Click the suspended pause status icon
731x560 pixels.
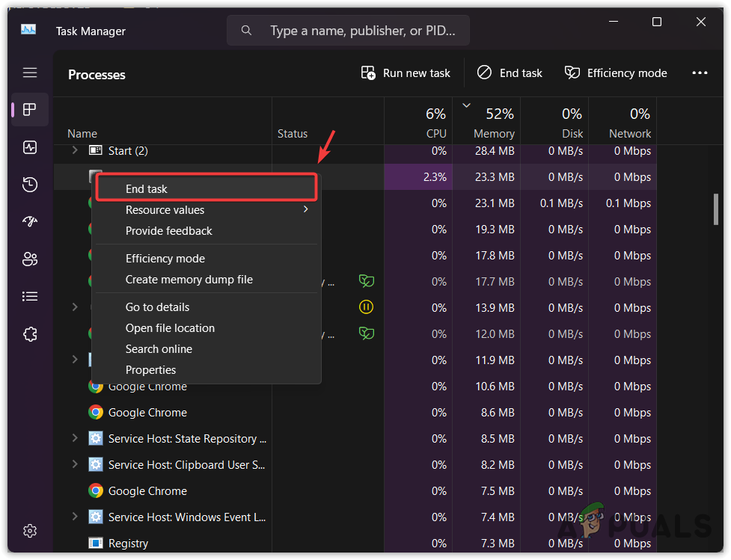[366, 307]
